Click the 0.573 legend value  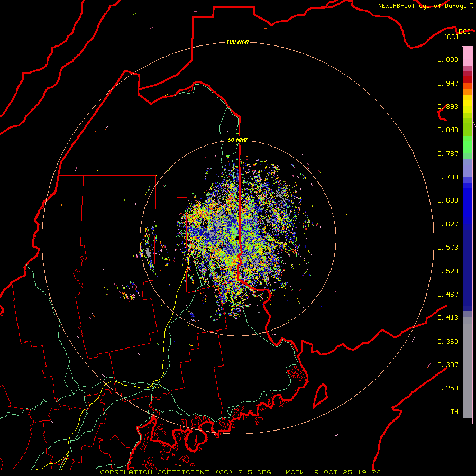[x=448, y=248]
